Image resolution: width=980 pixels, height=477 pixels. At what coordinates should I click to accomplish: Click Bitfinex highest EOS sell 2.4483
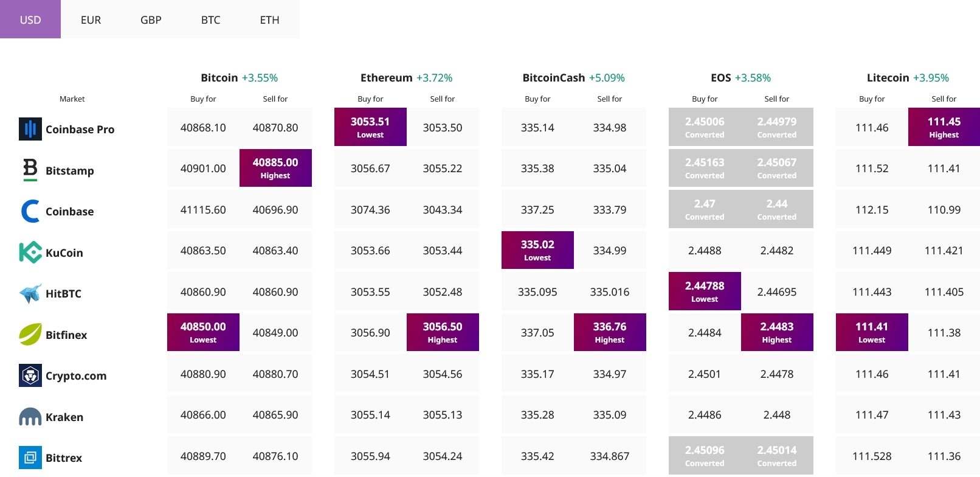coord(777,332)
